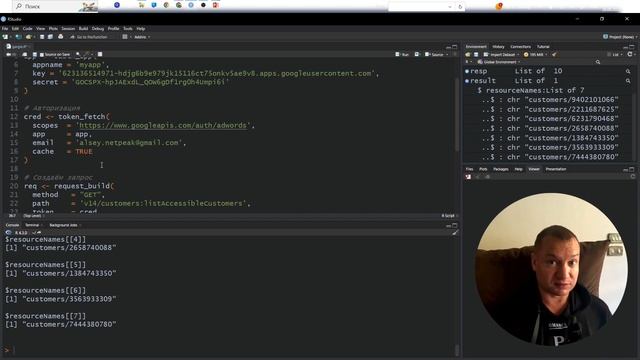Switch to the Presentation tab
The image size is (640, 360).
pos(556,169)
